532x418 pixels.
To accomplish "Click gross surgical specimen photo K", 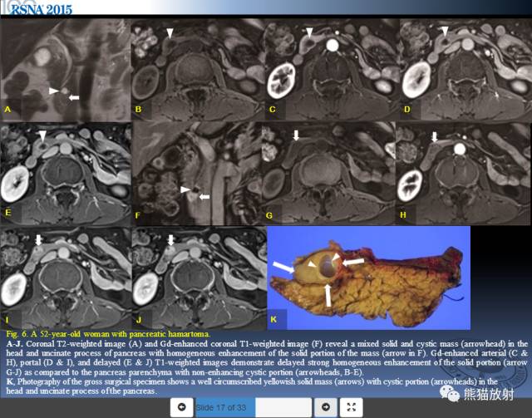I will pyautogui.click(x=369, y=278).
